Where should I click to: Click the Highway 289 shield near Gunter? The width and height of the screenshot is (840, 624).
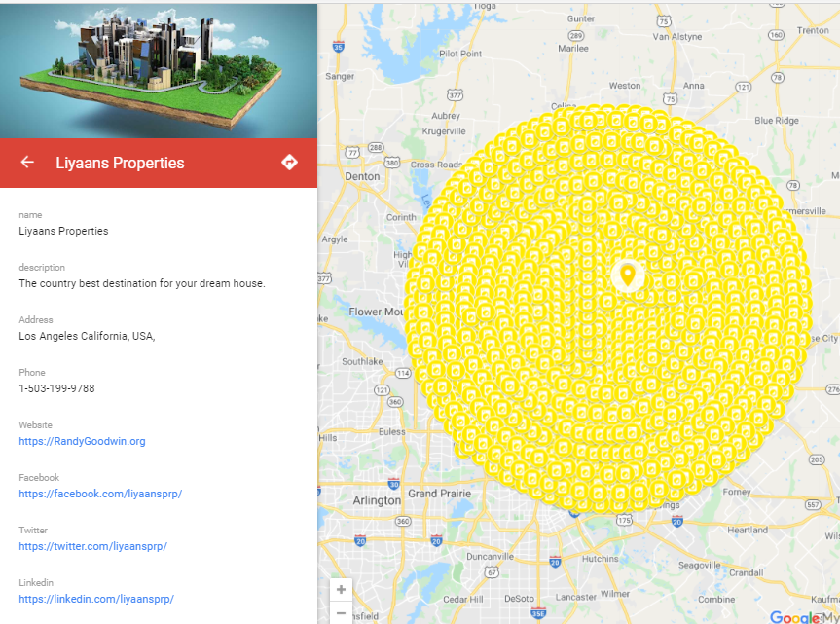(x=577, y=34)
